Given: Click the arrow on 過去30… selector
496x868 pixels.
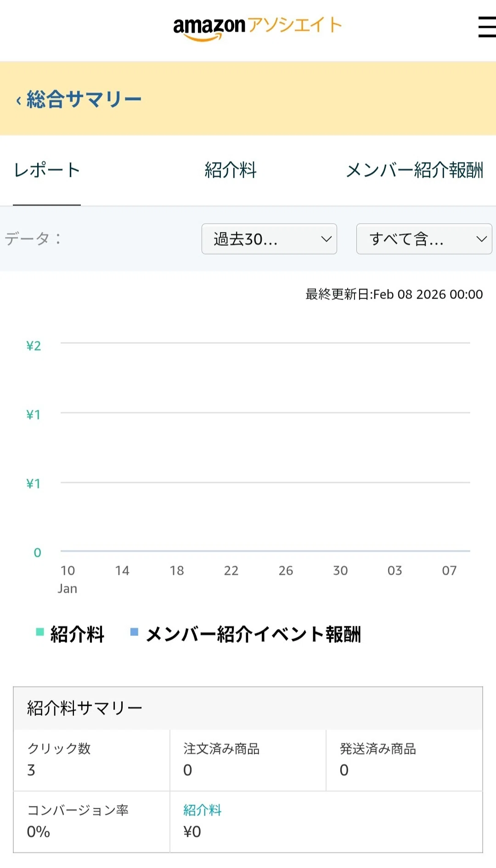Looking at the screenshot, I should (326, 239).
